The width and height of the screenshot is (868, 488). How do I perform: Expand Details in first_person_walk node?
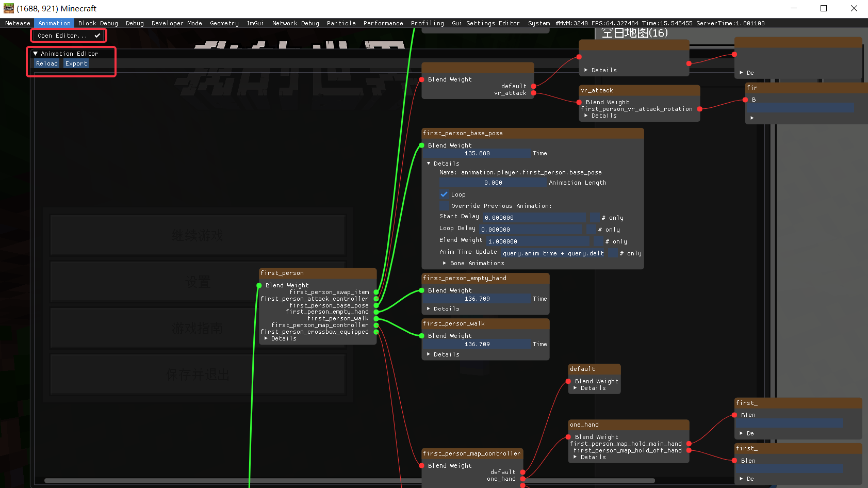[x=429, y=354]
